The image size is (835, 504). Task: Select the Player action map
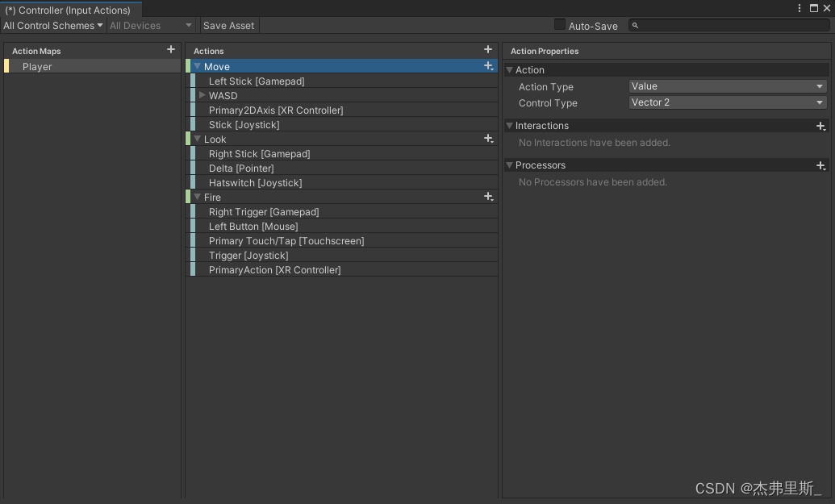tap(36, 66)
